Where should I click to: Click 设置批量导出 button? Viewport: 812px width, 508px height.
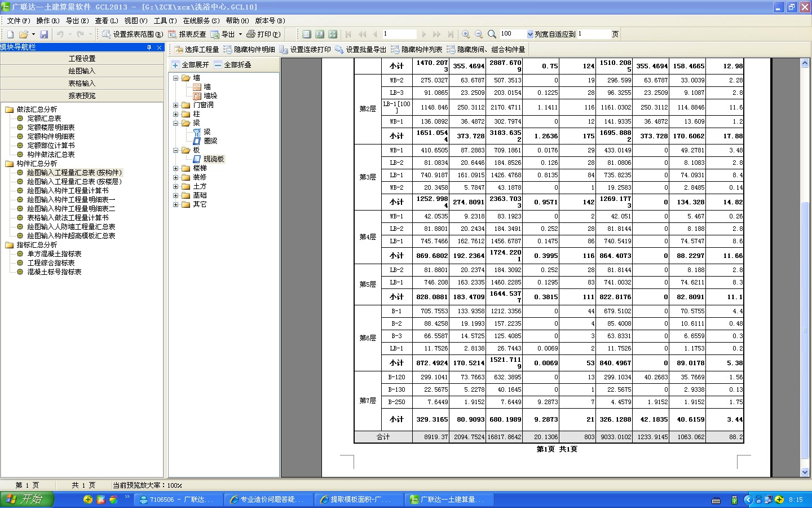coord(361,50)
